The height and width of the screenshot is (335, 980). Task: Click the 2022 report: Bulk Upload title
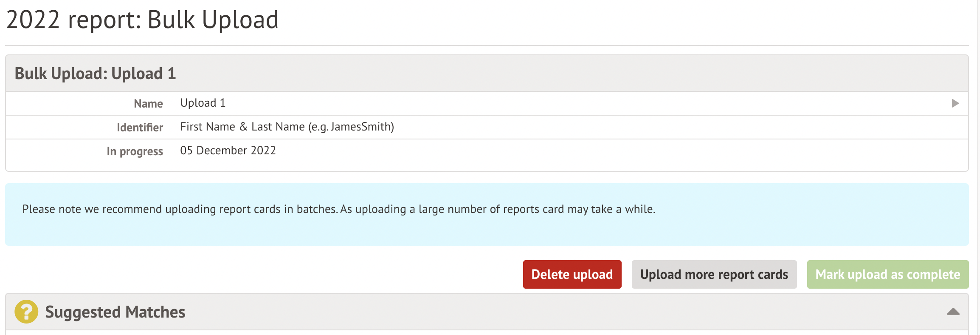142,20
